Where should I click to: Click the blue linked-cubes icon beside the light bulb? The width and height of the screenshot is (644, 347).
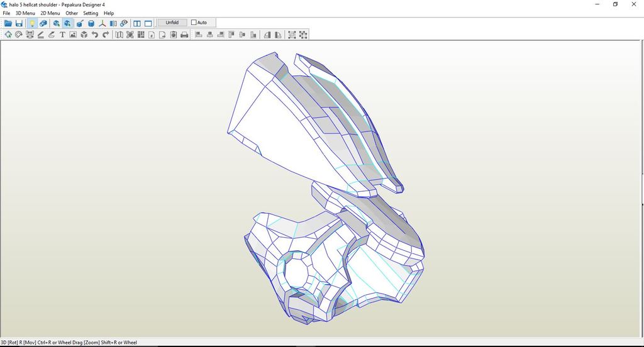43,23
